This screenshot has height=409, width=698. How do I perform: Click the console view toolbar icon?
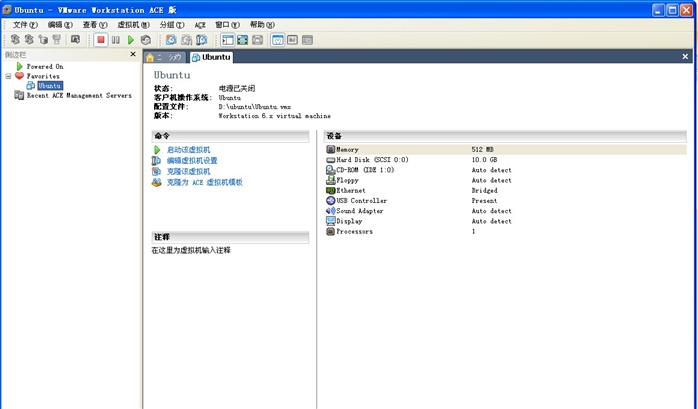point(307,40)
